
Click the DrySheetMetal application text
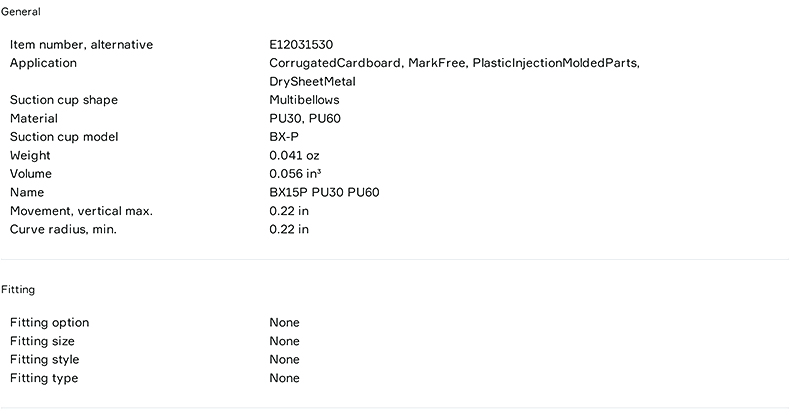(x=312, y=82)
